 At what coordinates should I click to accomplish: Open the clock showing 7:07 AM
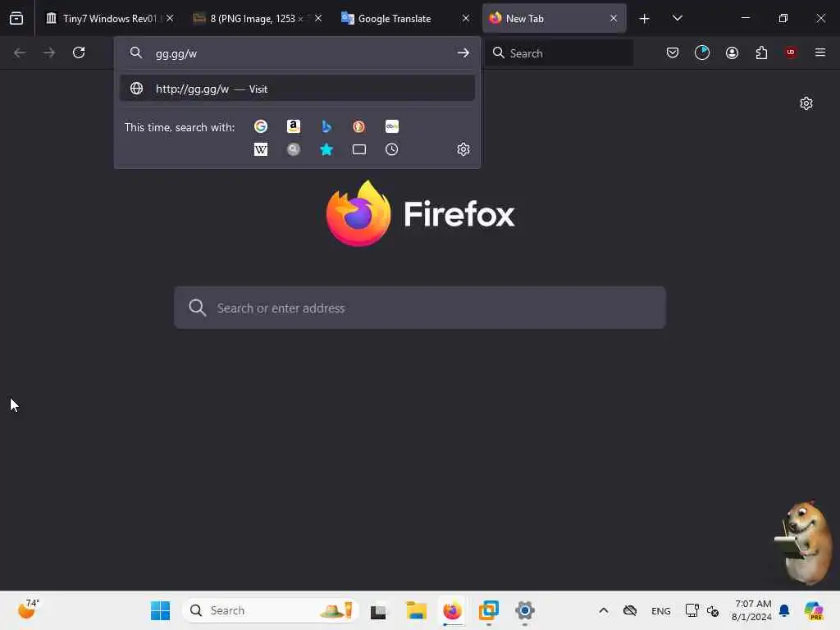pyautogui.click(x=751, y=610)
